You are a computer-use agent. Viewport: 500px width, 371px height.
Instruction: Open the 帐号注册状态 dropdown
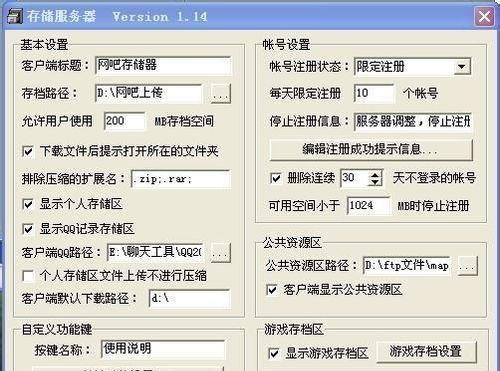pos(462,66)
